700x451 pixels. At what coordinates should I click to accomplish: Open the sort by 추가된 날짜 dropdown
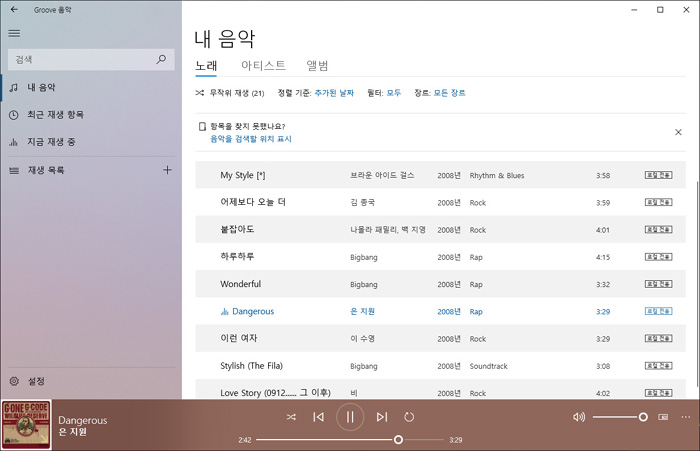coord(334,93)
